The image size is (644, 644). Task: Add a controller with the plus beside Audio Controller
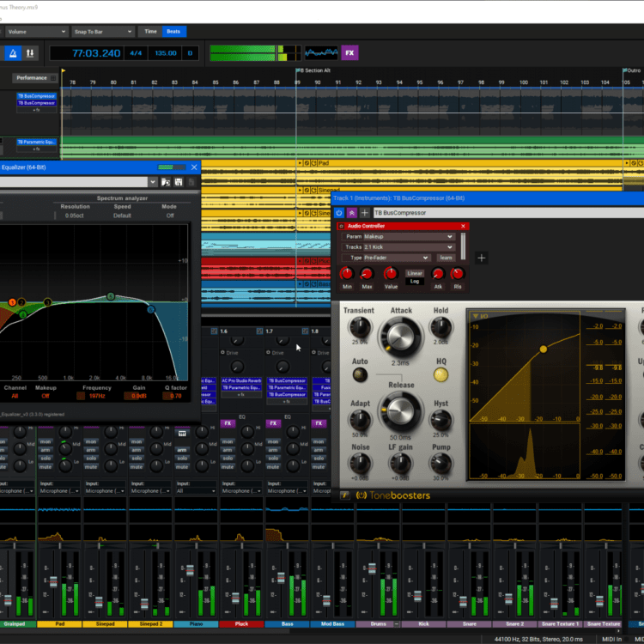482,258
